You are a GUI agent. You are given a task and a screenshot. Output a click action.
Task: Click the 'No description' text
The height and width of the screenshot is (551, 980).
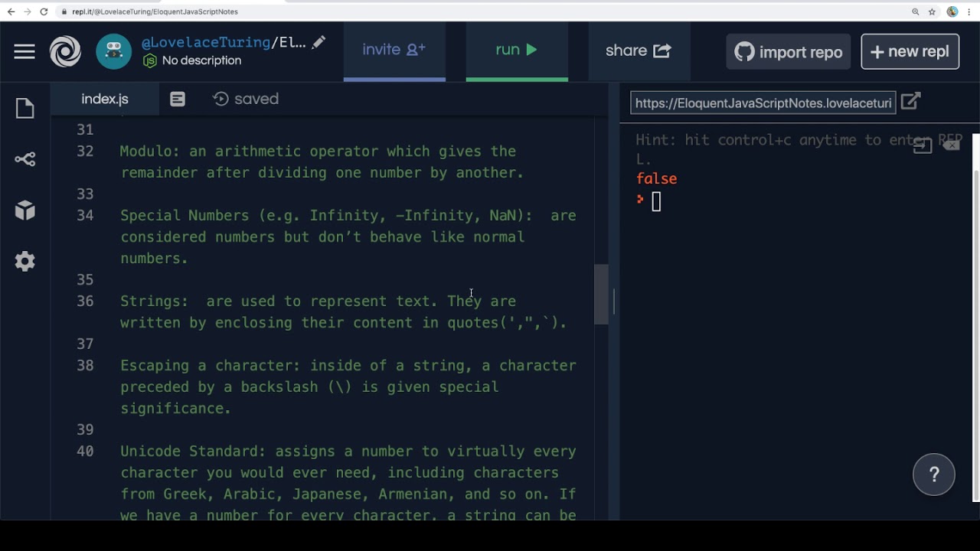coord(201,60)
